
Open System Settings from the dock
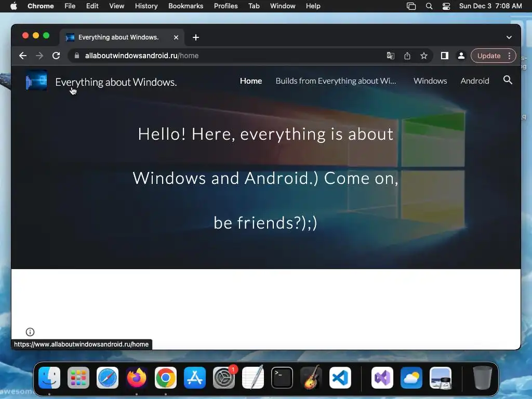(x=224, y=378)
